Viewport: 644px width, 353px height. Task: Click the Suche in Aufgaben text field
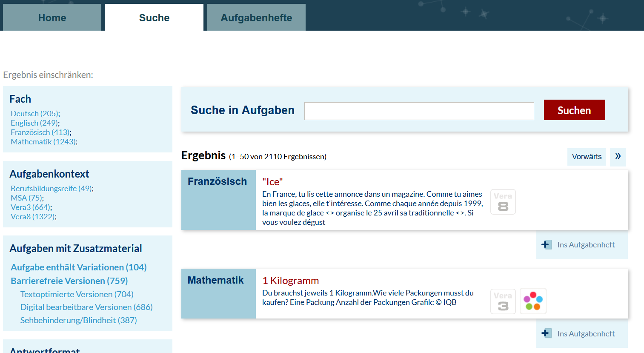pyautogui.click(x=419, y=111)
